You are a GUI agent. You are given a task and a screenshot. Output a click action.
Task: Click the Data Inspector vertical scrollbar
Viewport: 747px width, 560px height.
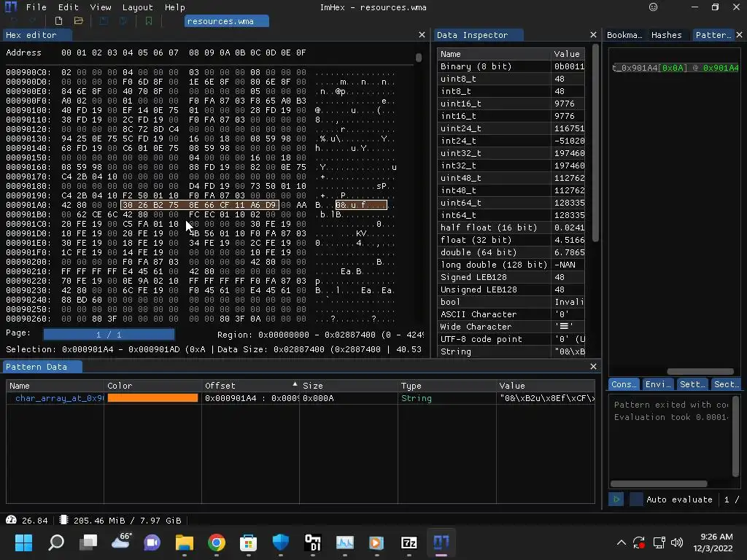point(595,143)
